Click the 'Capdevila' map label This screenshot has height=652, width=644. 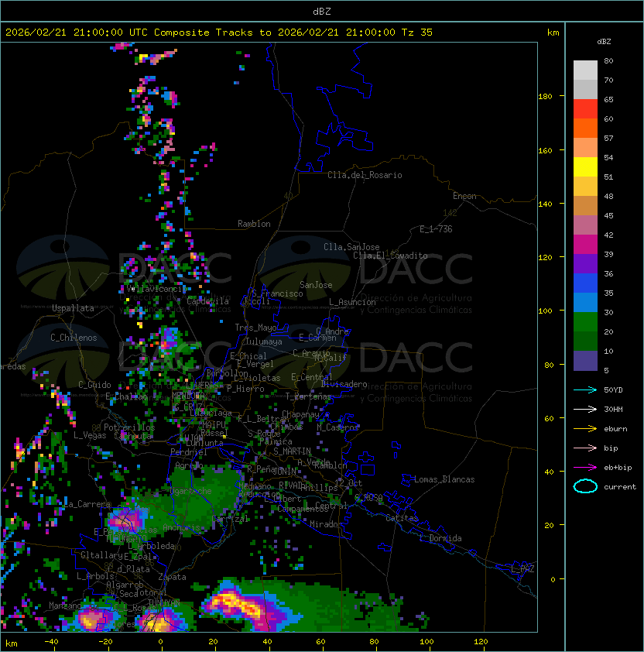coord(207,301)
